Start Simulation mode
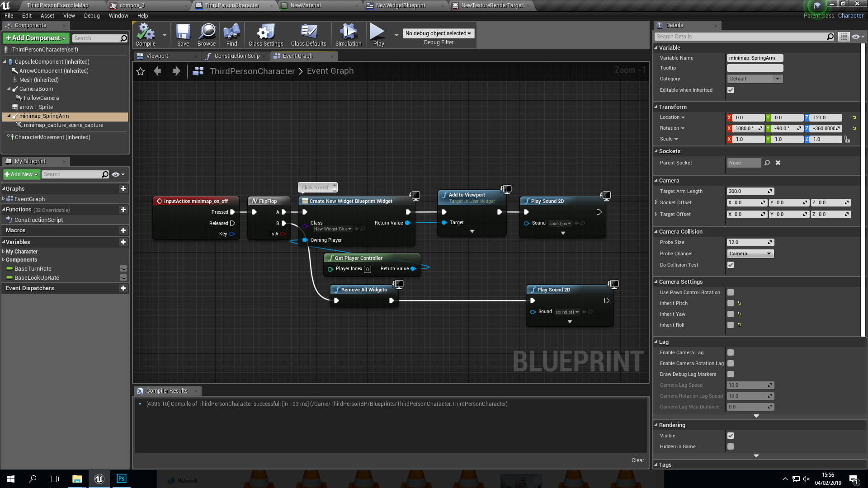This screenshot has height=488, width=868. click(x=348, y=35)
